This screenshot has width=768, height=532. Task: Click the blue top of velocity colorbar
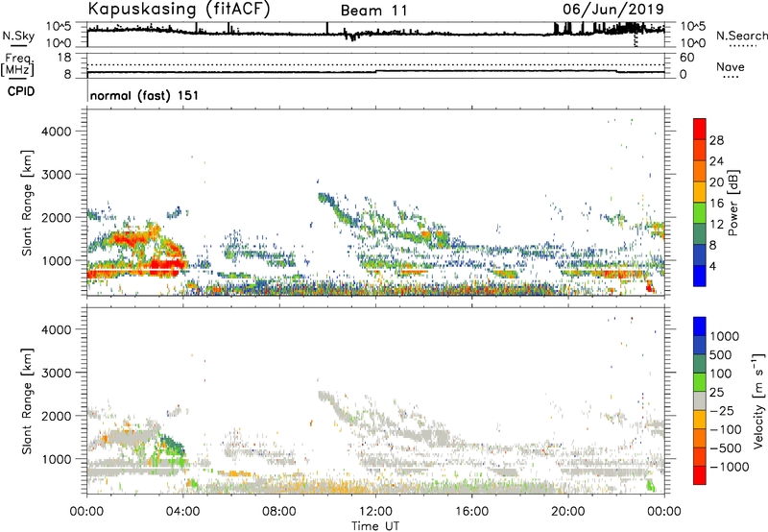(x=700, y=326)
